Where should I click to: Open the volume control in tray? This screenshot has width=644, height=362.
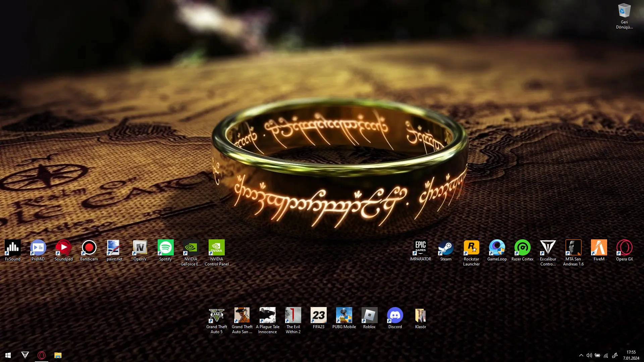point(589,355)
